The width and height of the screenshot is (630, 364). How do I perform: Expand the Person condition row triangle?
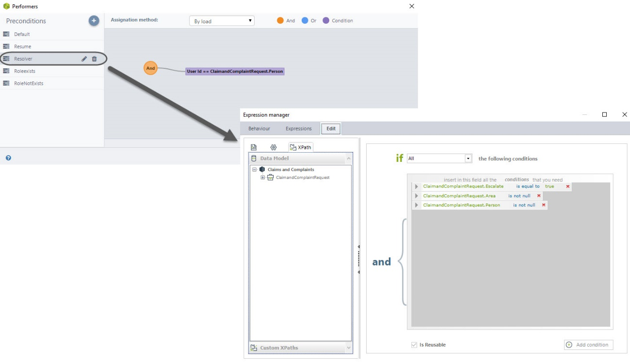pos(416,205)
